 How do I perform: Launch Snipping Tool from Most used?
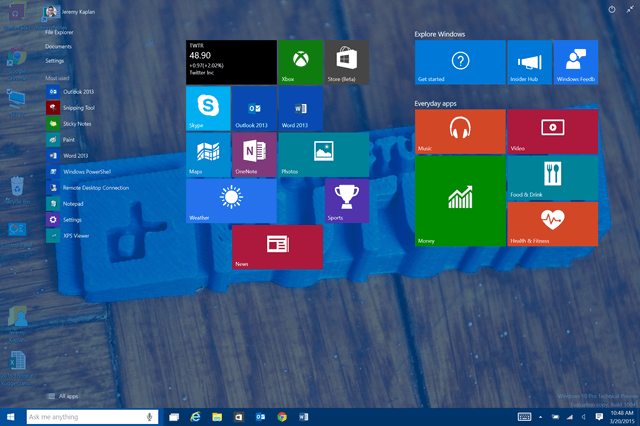[x=71, y=108]
